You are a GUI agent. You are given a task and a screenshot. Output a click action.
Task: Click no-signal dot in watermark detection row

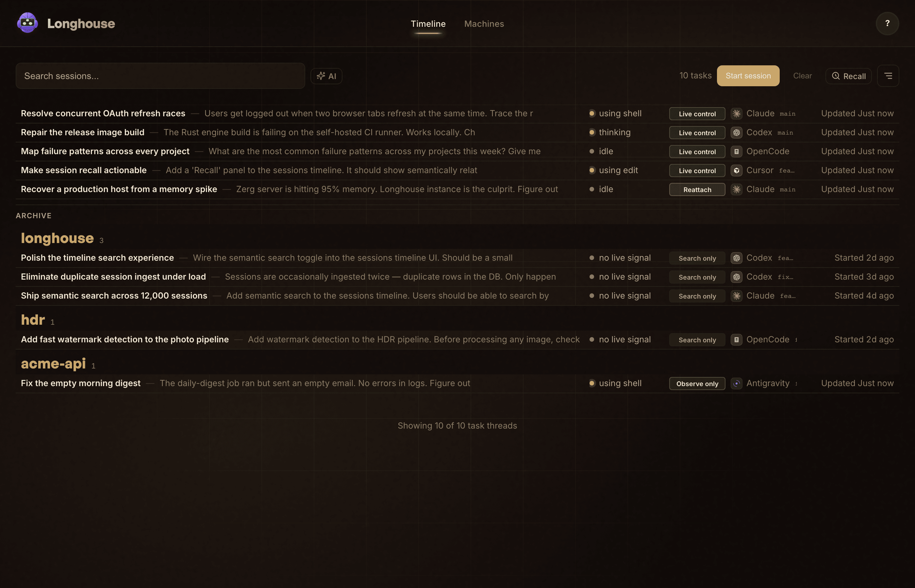click(x=592, y=339)
